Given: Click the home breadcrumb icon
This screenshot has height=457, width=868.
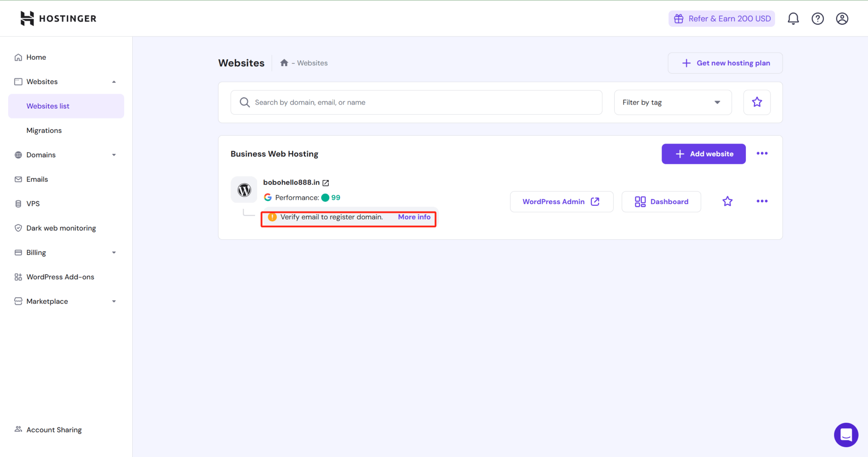Looking at the screenshot, I should pyautogui.click(x=284, y=63).
